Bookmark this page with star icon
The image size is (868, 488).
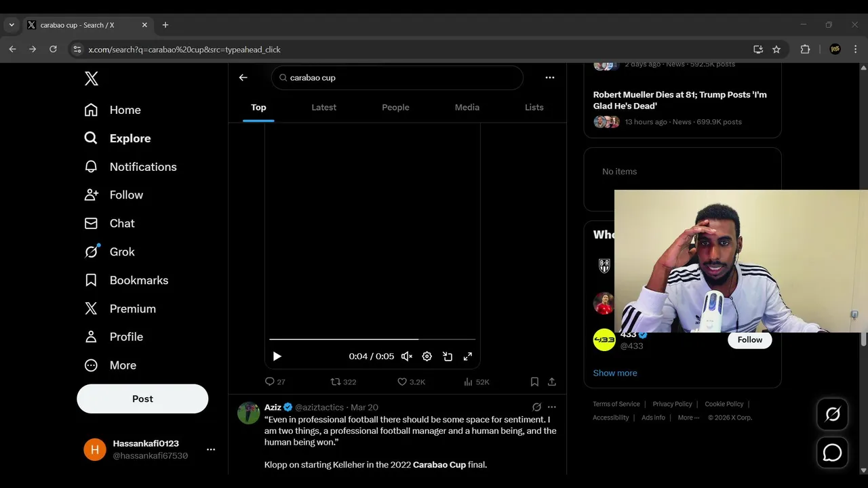click(776, 49)
